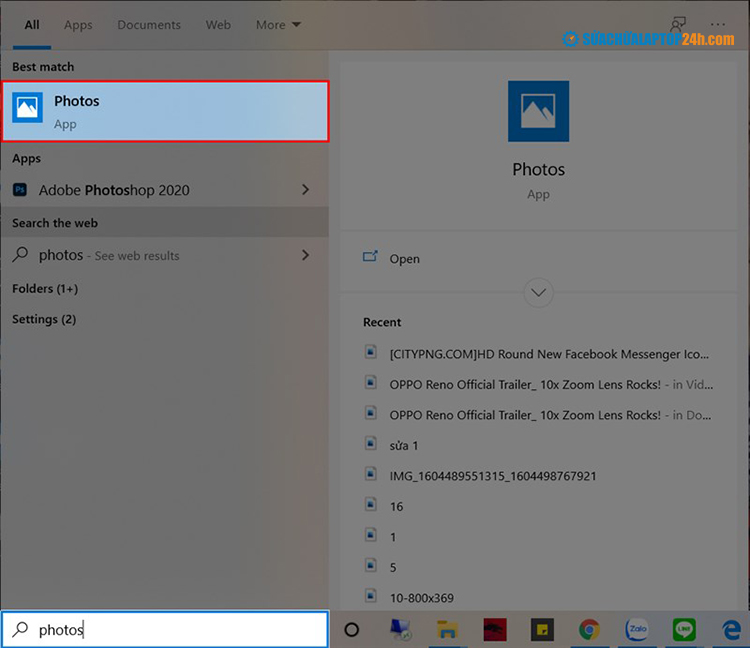Click file icon beside '10-800x369'

[371, 596]
